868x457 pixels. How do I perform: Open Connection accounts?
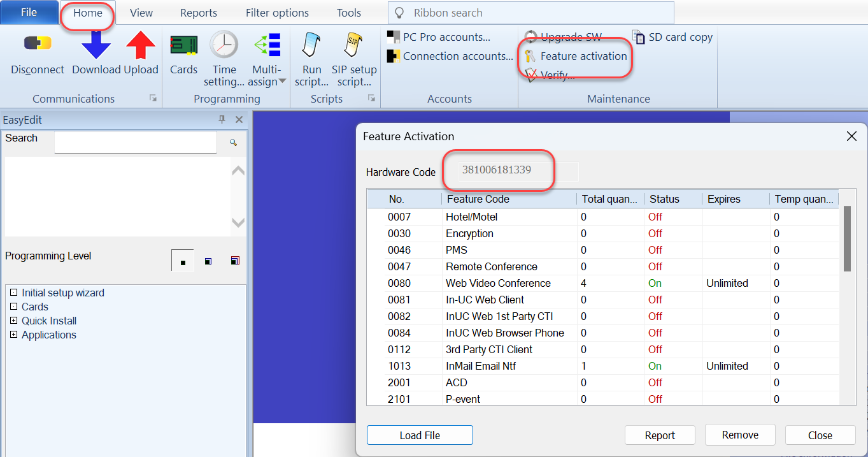450,56
